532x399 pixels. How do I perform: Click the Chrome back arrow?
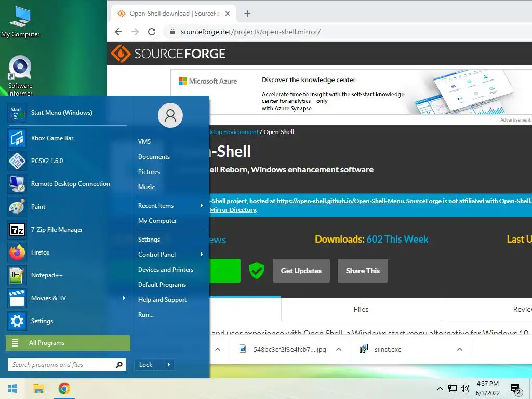coord(118,32)
